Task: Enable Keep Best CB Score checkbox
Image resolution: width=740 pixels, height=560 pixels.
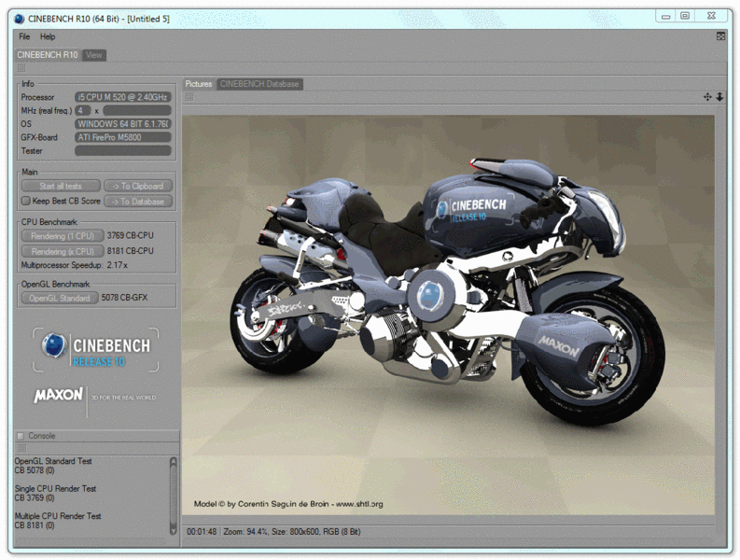Action: coord(26,201)
